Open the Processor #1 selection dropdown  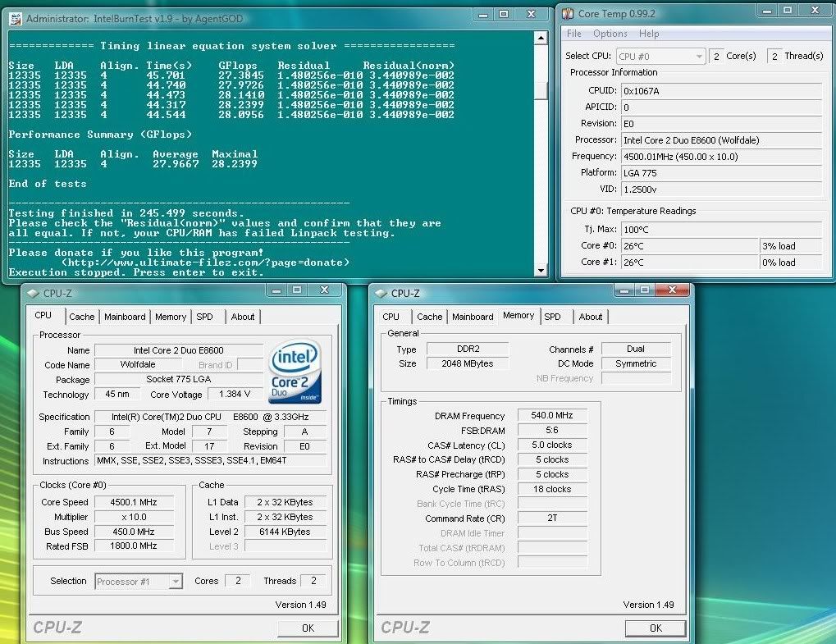[139, 581]
